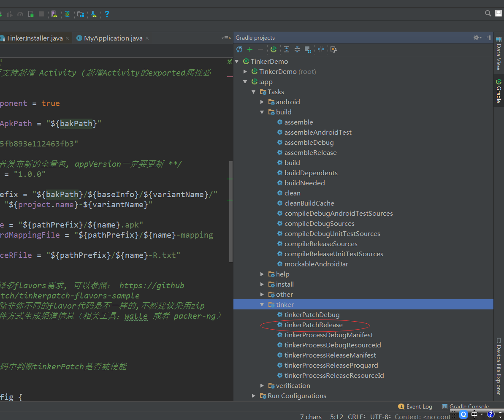Image resolution: width=504 pixels, height=420 pixels.
Task: Open the Gradle Console panel
Action: [x=466, y=406]
